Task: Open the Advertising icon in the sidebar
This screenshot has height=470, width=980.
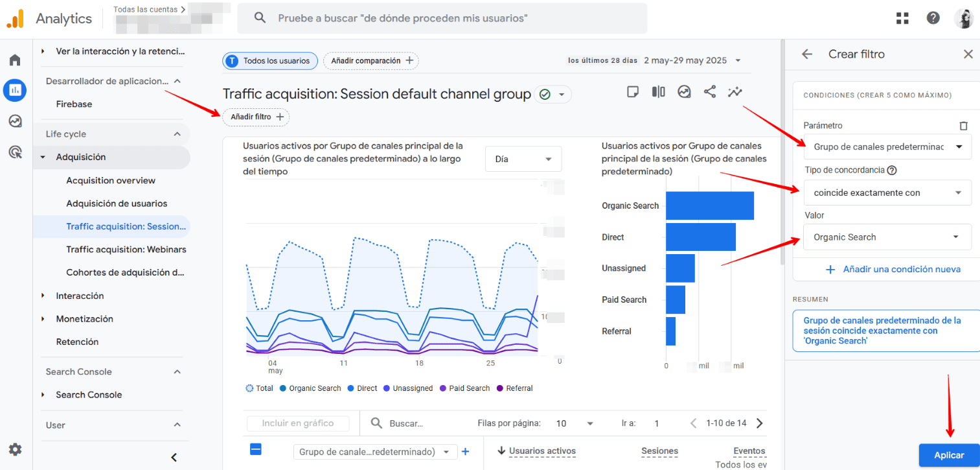Action: pyautogui.click(x=15, y=152)
